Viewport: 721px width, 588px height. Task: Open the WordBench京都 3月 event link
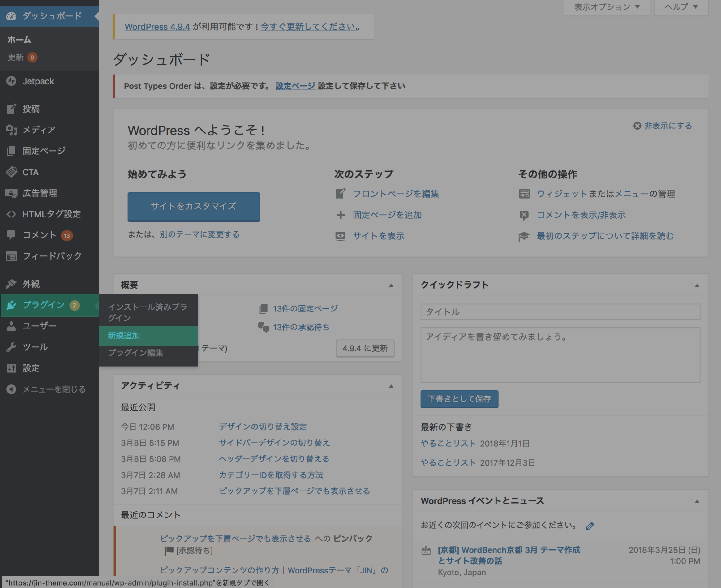click(509, 556)
